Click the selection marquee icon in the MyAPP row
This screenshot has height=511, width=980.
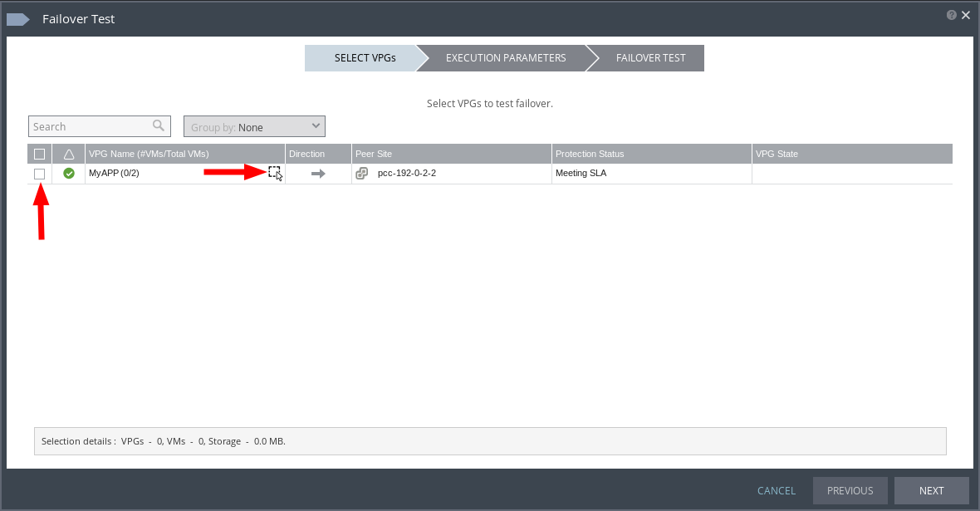click(x=275, y=172)
